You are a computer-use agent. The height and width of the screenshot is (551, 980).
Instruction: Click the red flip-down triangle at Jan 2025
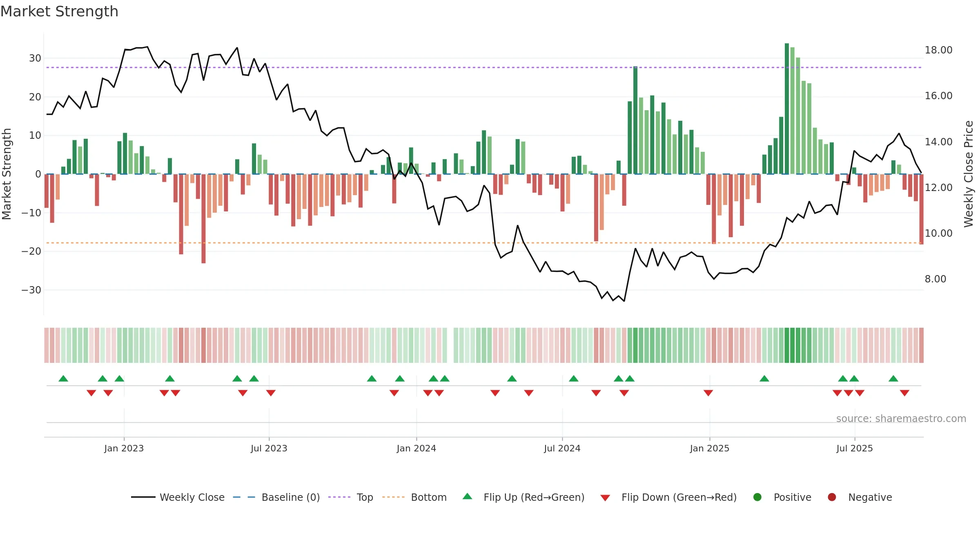708,393
